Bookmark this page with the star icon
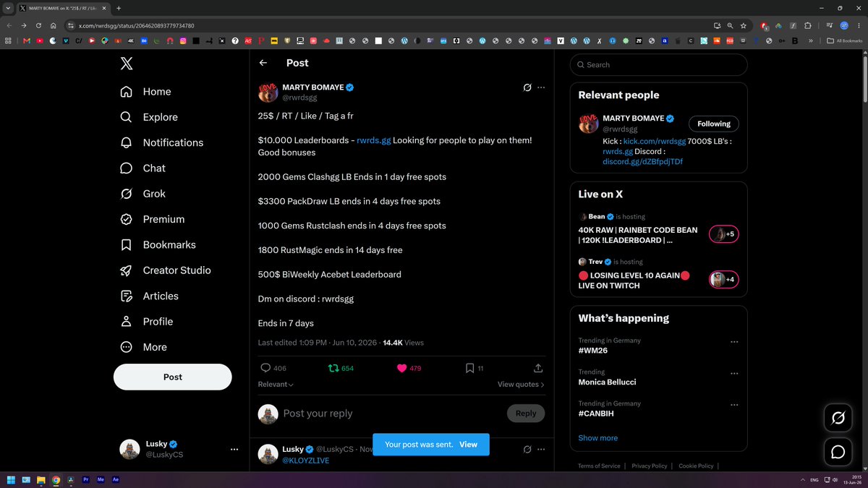 (743, 25)
